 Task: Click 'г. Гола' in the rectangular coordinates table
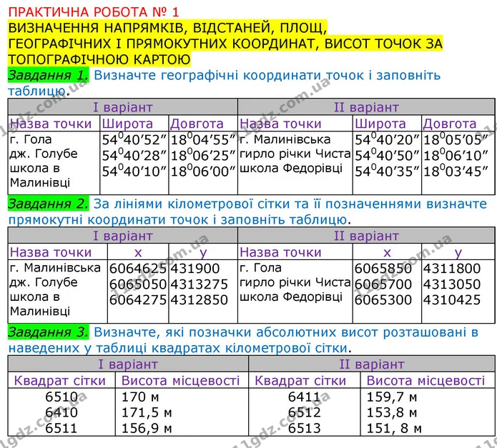260,268
